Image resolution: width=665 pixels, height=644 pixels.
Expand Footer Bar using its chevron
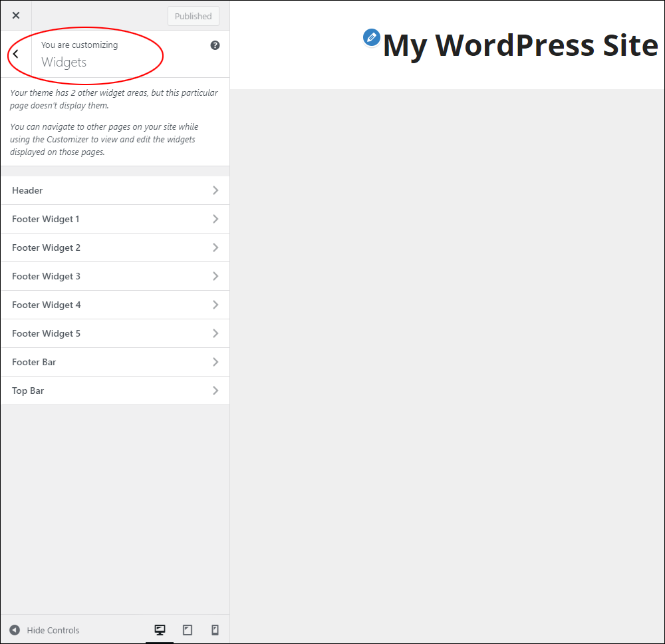click(215, 363)
